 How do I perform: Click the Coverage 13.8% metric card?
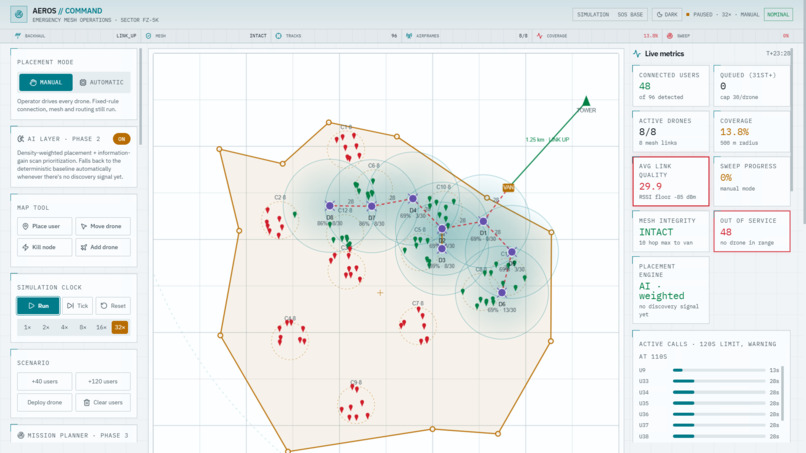point(752,132)
